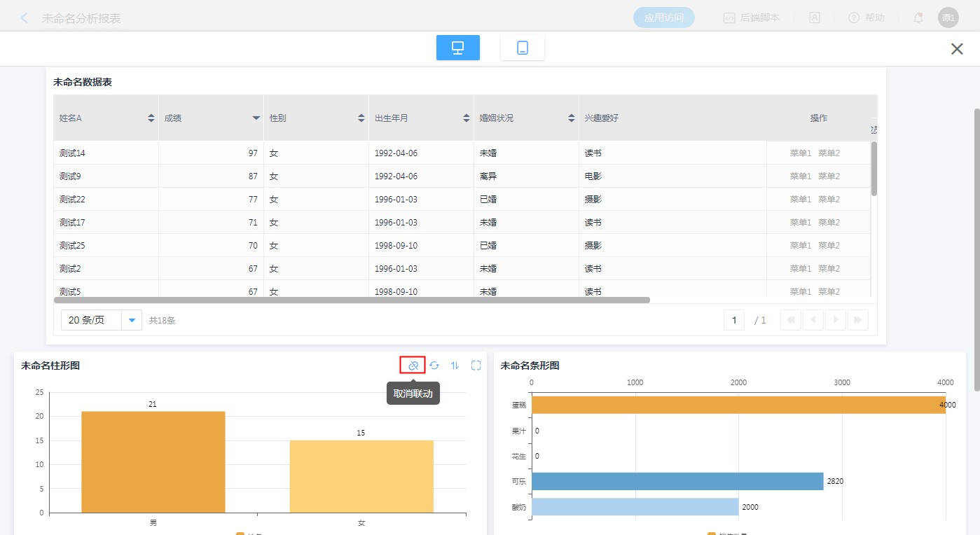Click the page number input field

click(733, 320)
